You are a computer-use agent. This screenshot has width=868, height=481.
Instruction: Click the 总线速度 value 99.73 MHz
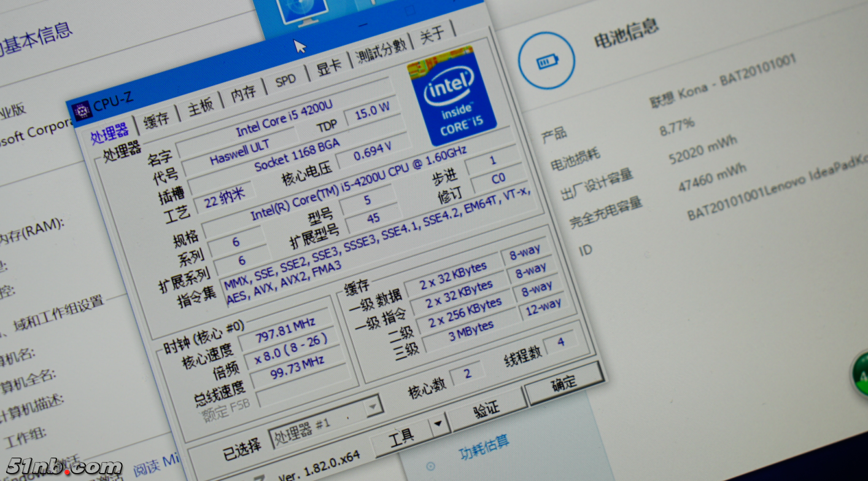coord(297,367)
